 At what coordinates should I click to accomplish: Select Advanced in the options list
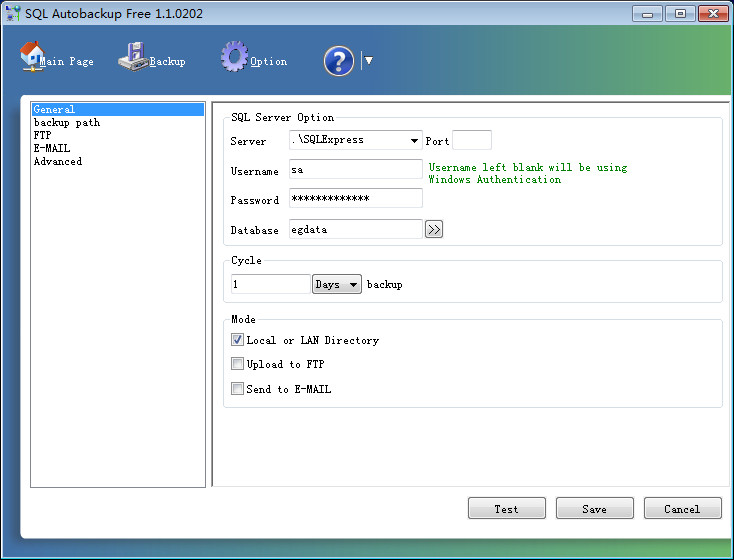pos(118,161)
